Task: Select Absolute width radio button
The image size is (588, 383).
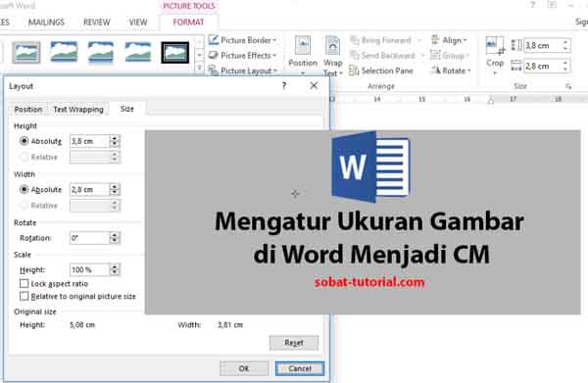Action: tap(24, 189)
